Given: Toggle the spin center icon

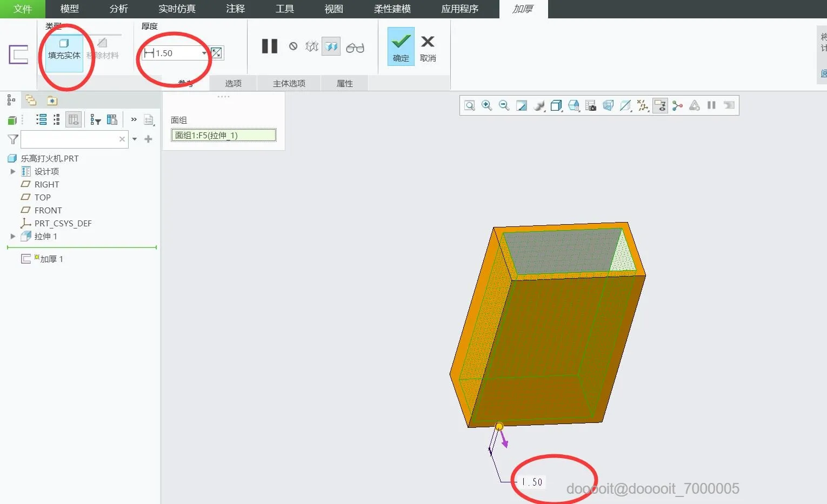Looking at the screenshot, I should (x=677, y=105).
